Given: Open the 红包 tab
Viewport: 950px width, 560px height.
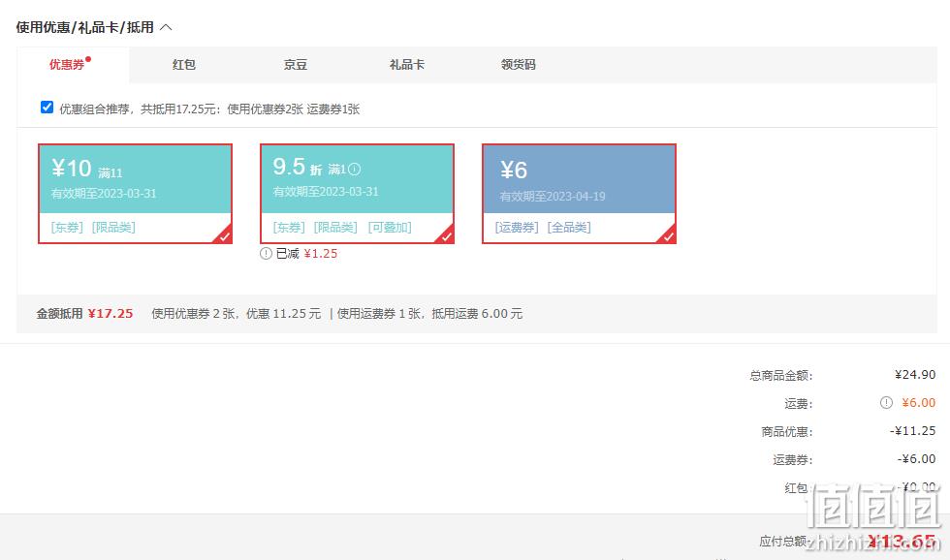Looking at the screenshot, I should coord(183,64).
